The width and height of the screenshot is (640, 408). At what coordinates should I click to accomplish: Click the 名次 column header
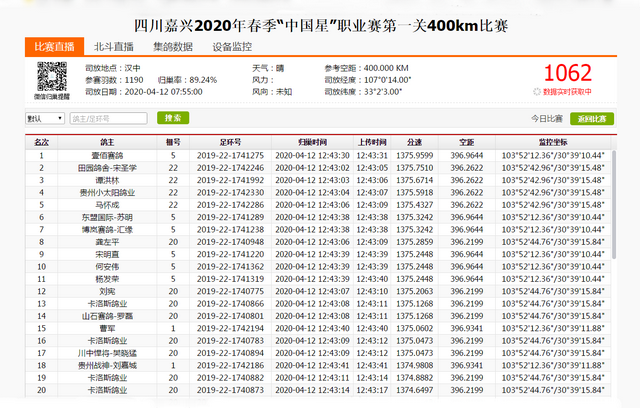41,143
